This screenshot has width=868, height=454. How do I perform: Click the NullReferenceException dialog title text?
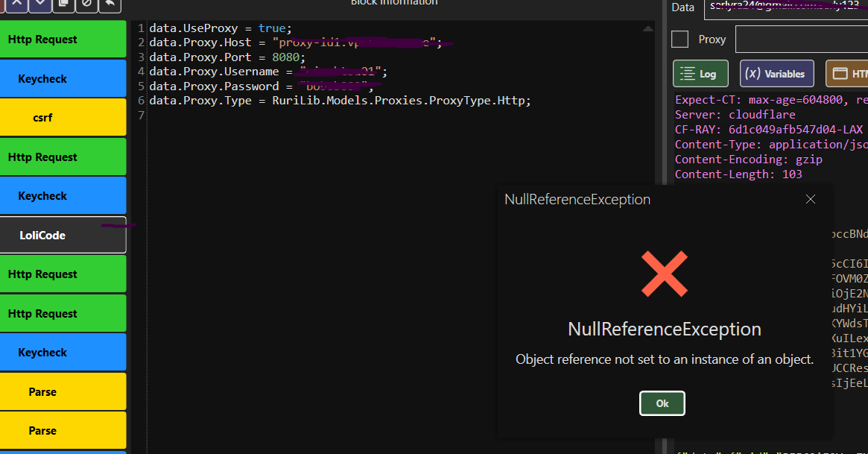tap(577, 199)
